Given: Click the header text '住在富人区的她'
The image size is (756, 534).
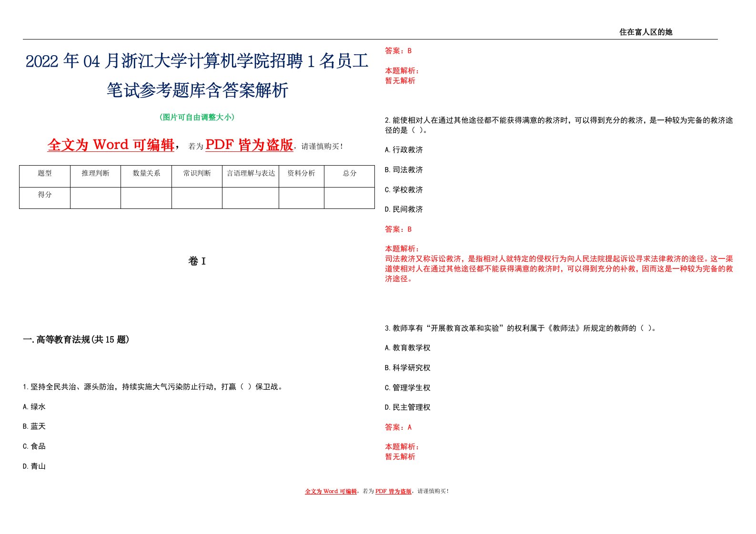Looking at the screenshot, I should [645, 32].
